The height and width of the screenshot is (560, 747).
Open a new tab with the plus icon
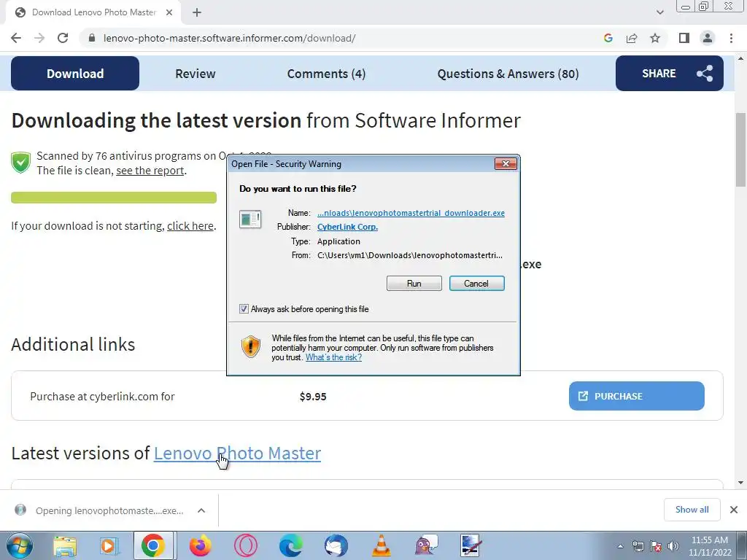pos(197,12)
